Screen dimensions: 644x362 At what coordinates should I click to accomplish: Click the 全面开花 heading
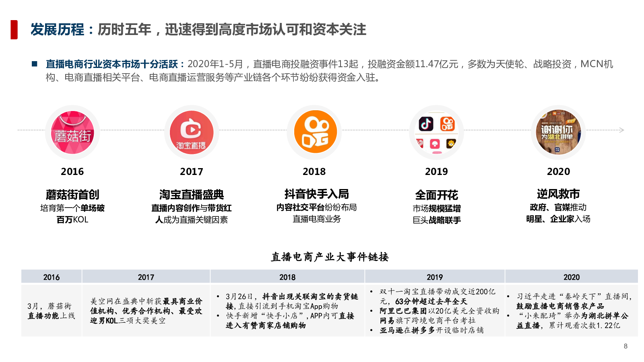pos(437,195)
